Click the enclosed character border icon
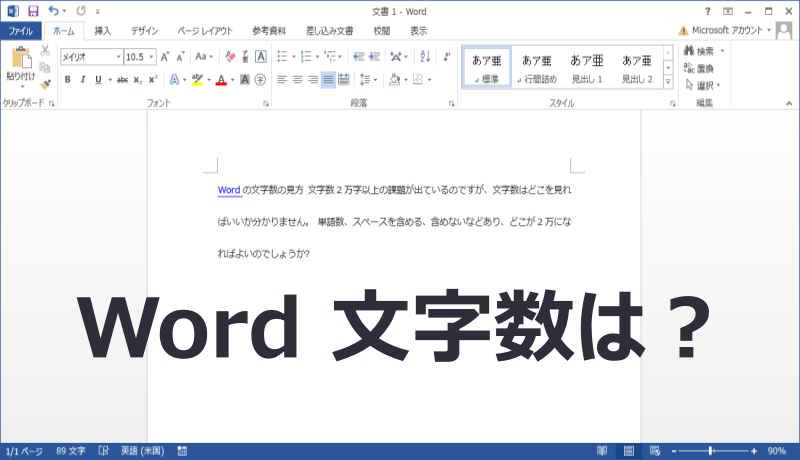The width and height of the screenshot is (800, 460). [x=261, y=57]
